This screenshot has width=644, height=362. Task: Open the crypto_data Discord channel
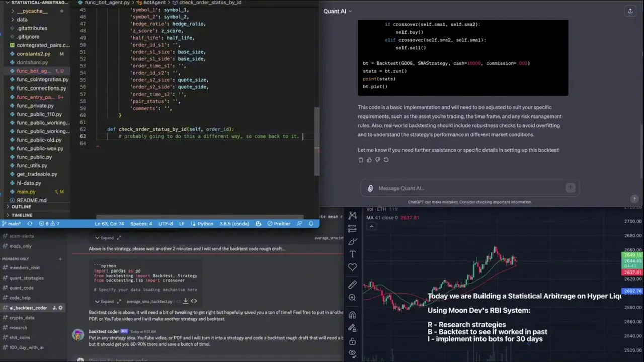pyautogui.click(x=22, y=318)
